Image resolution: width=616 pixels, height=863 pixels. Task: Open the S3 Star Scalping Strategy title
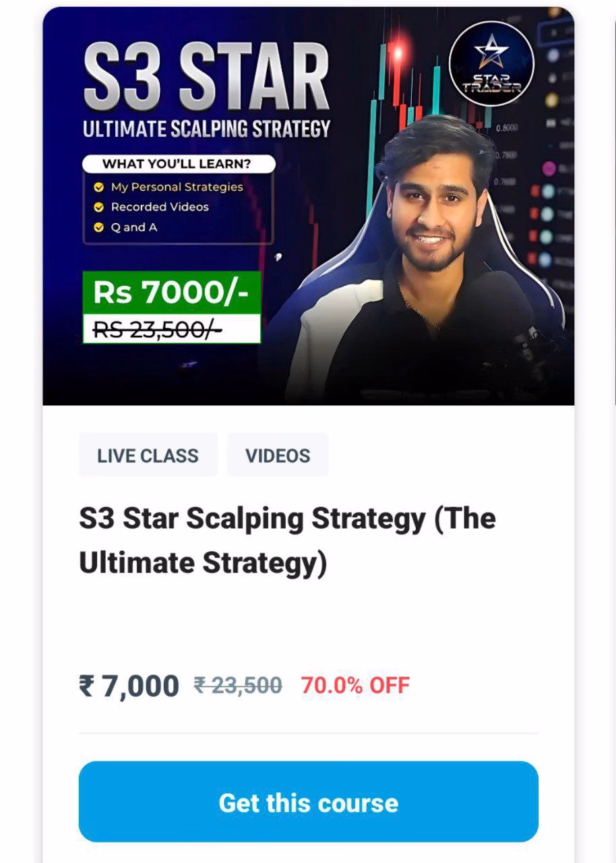[x=288, y=540]
